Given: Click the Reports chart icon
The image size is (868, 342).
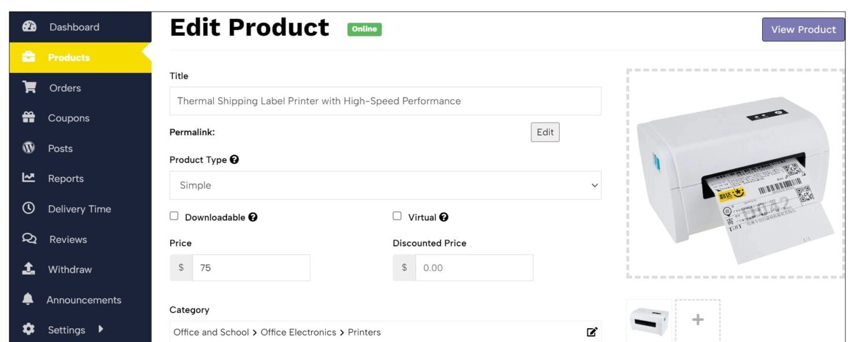Looking at the screenshot, I should point(28,178).
